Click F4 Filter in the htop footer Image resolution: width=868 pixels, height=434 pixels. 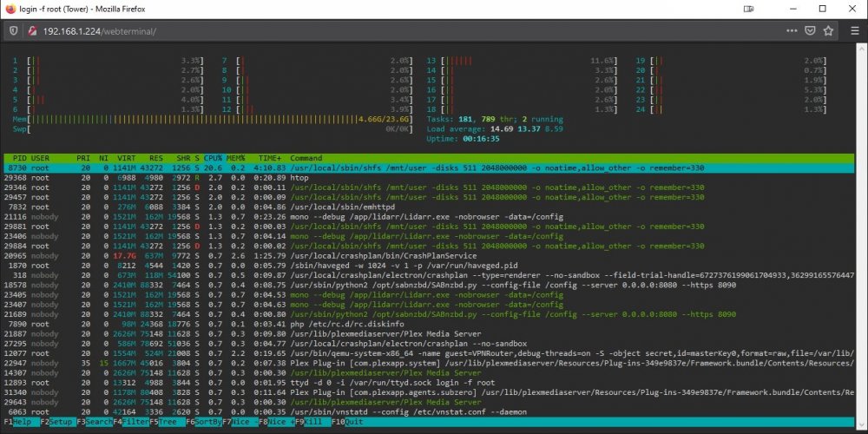pos(131,422)
